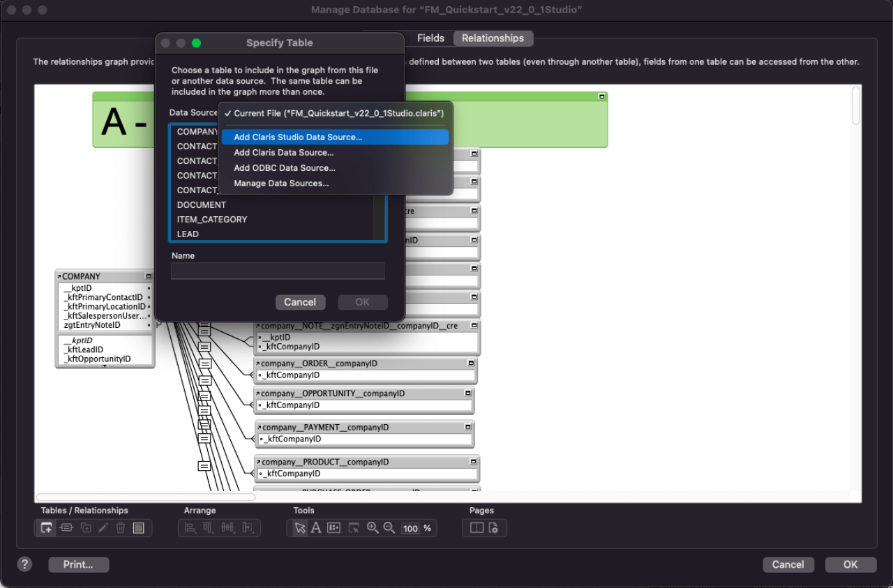Screen dimensions: 893x588
Task: Click the 100 zoom percentage field
Action: 410,529
